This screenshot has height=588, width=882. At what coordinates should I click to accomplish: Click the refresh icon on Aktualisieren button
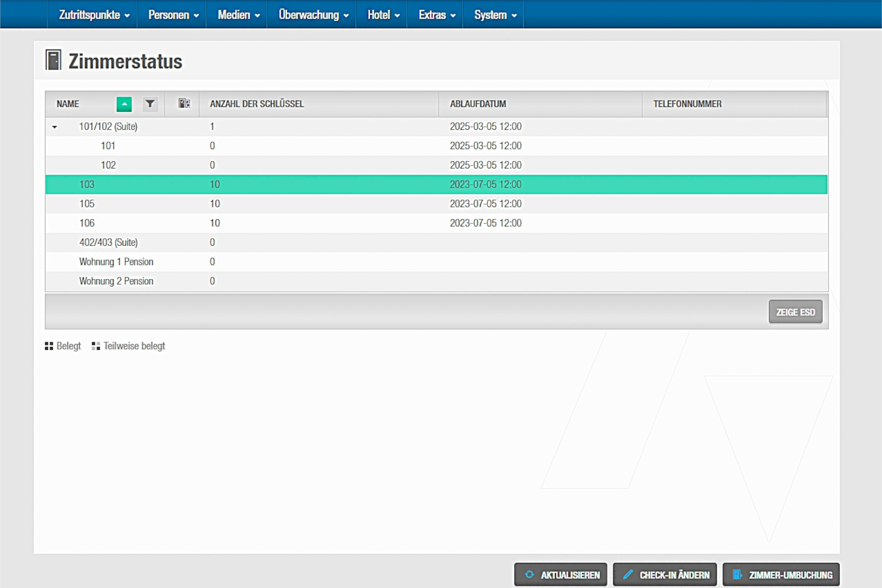(x=530, y=575)
